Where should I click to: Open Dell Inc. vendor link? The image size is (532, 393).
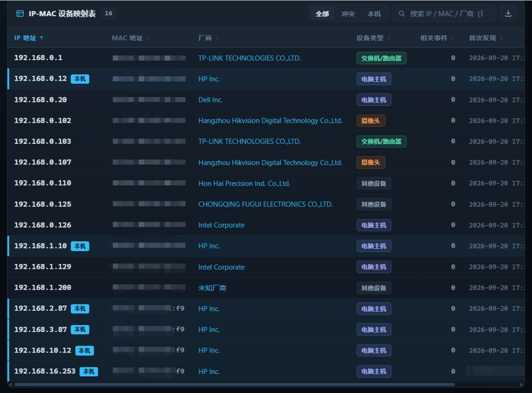(210, 99)
